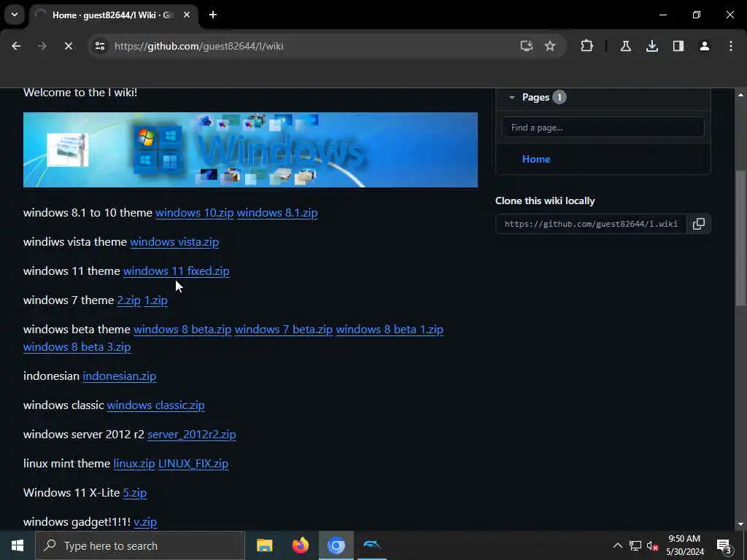747x560 pixels.
Task: Close the GitHub Wiki tab
Action: 187,15
